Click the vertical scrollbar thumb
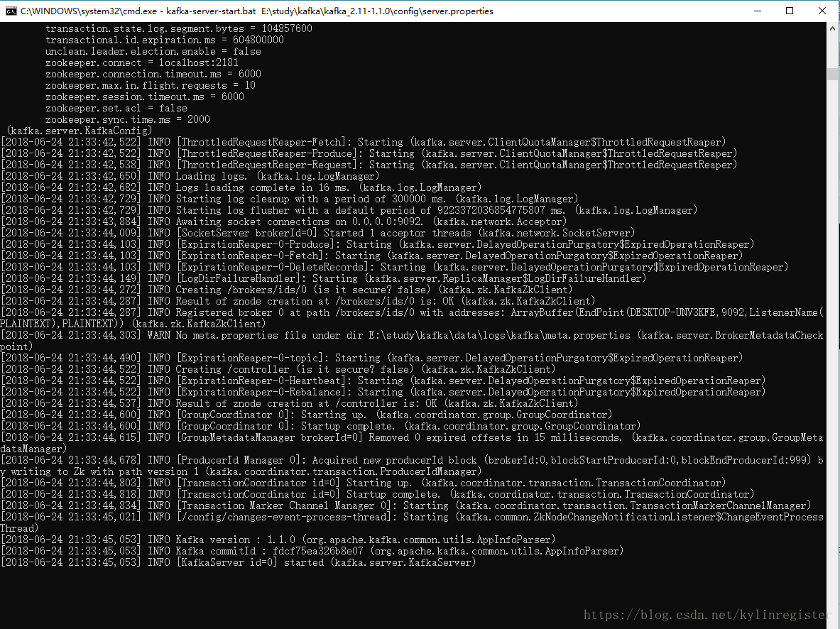The width and height of the screenshot is (840, 629). [x=833, y=75]
